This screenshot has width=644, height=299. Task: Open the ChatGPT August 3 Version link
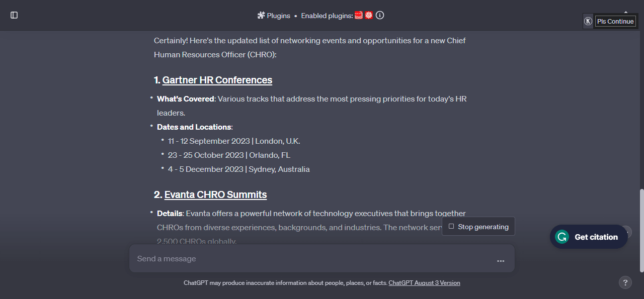click(x=424, y=283)
